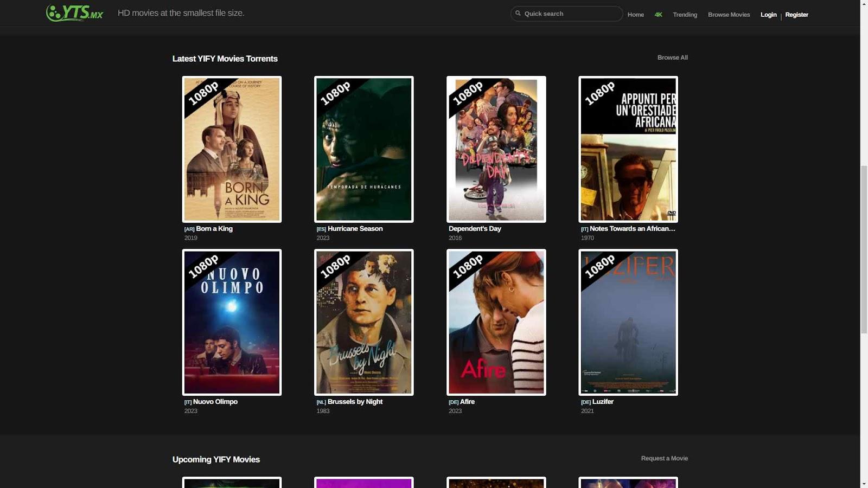Open the Trending menu item
The height and width of the screenshot is (488, 868).
(x=685, y=15)
